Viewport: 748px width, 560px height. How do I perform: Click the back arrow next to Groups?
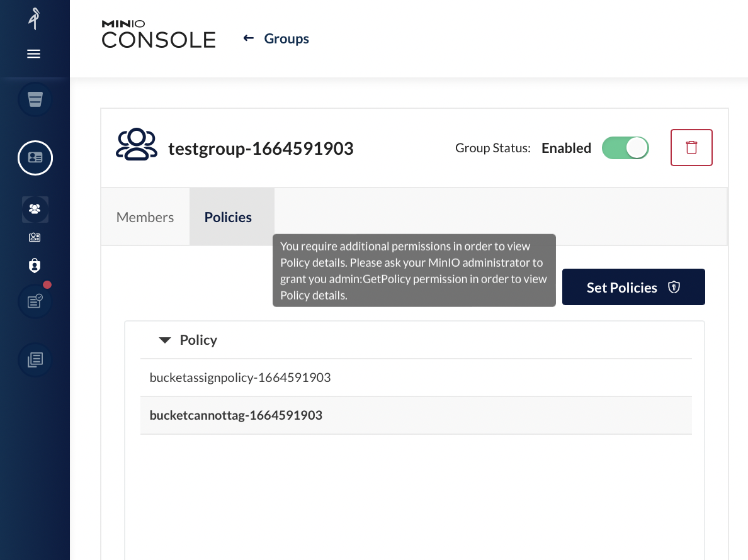(x=248, y=38)
